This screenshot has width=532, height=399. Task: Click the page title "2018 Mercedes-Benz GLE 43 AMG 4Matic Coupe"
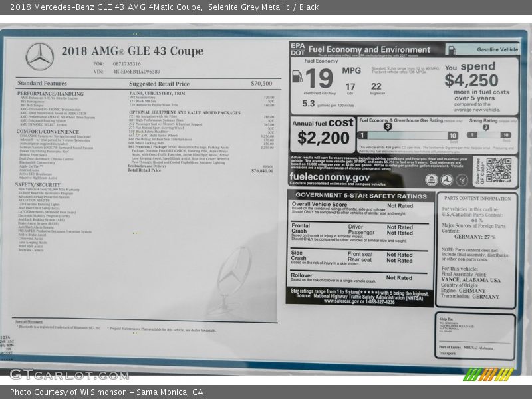pyautogui.click(x=106, y=7)
